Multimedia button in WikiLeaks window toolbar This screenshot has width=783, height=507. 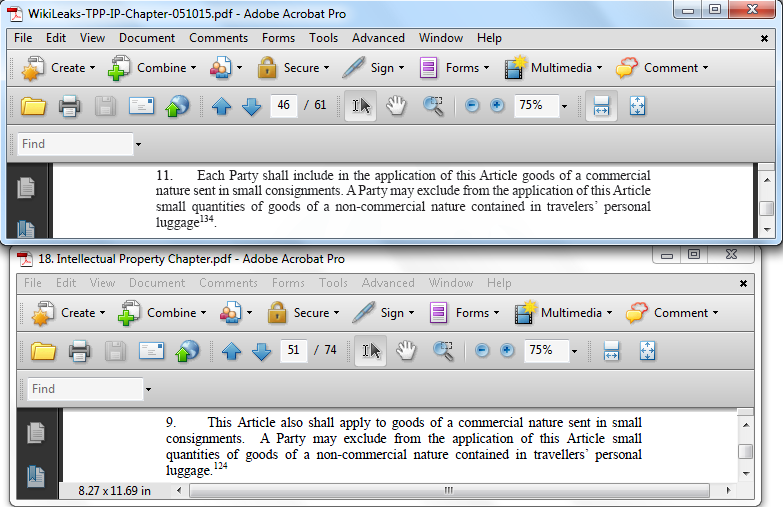(554, 68)
